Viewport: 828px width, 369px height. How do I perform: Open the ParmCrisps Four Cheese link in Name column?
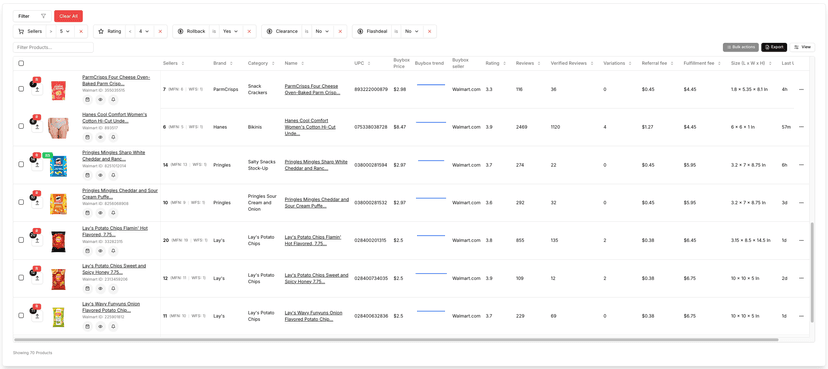(x=312, y=89)
